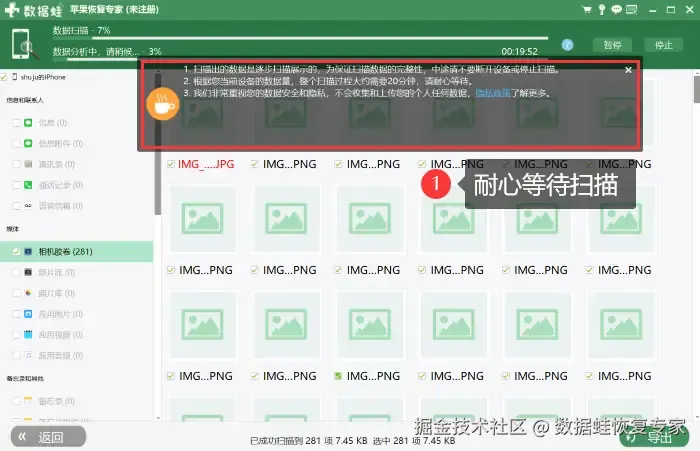Select the 照片库 (0) category label

click(57, 293)
